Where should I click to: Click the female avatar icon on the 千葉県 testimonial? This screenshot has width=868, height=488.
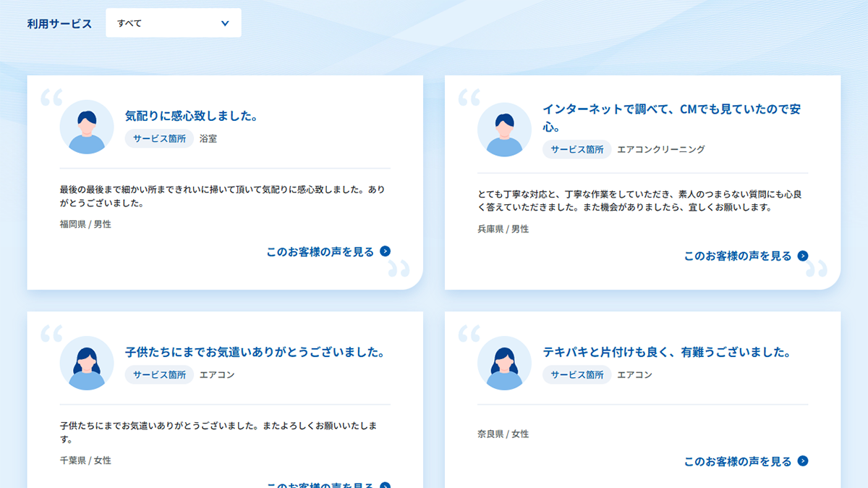tap(87, 363)
